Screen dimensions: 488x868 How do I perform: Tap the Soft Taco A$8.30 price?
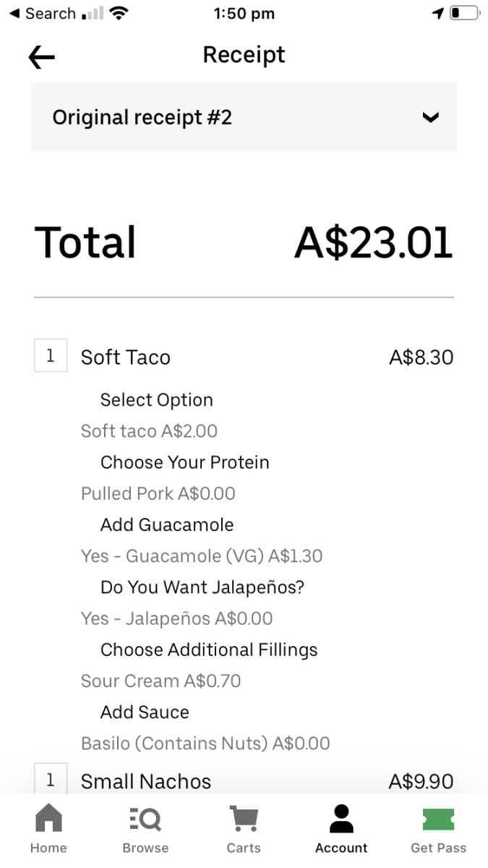(421, 357)
